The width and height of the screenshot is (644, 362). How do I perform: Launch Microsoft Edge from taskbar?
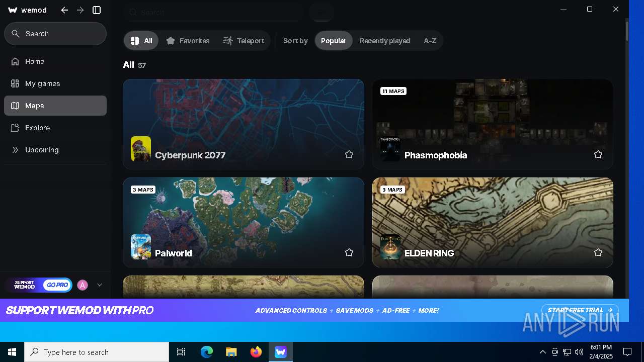point(207,352)
